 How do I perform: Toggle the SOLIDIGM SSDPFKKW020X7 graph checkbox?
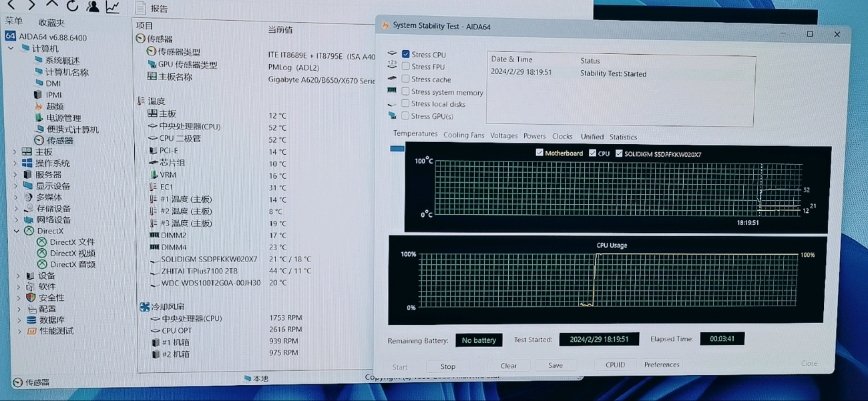pyautogui.click(x=619, y=153)
